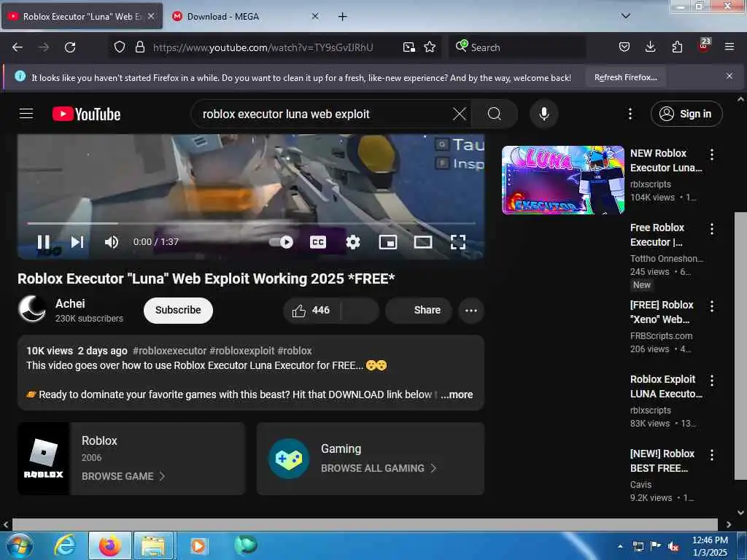Browse all Gaming videos

tap(371, 459)
